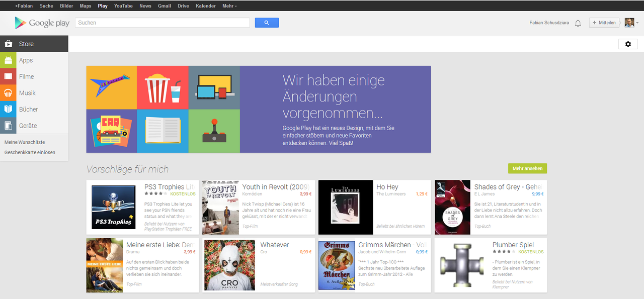
Task: Open the profile picture account menu
Action: point(631,23)
